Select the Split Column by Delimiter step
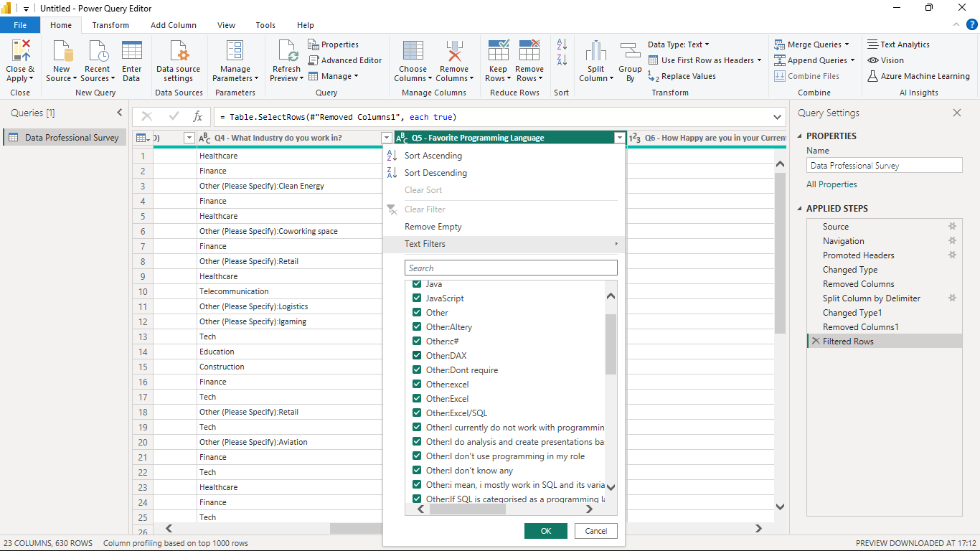980x551 pixels. [871, 298]
